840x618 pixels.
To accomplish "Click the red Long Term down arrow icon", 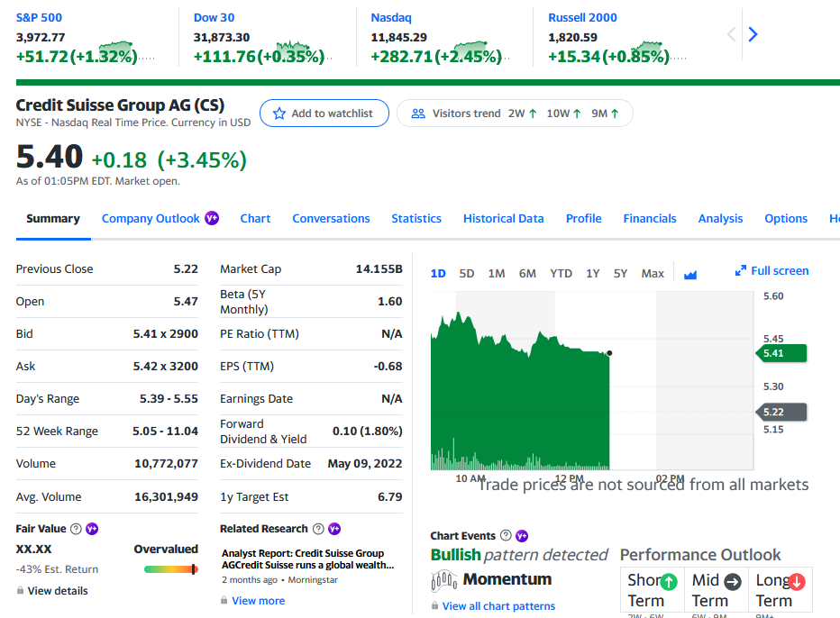I will pyautogui.click(x=797, y=582).
